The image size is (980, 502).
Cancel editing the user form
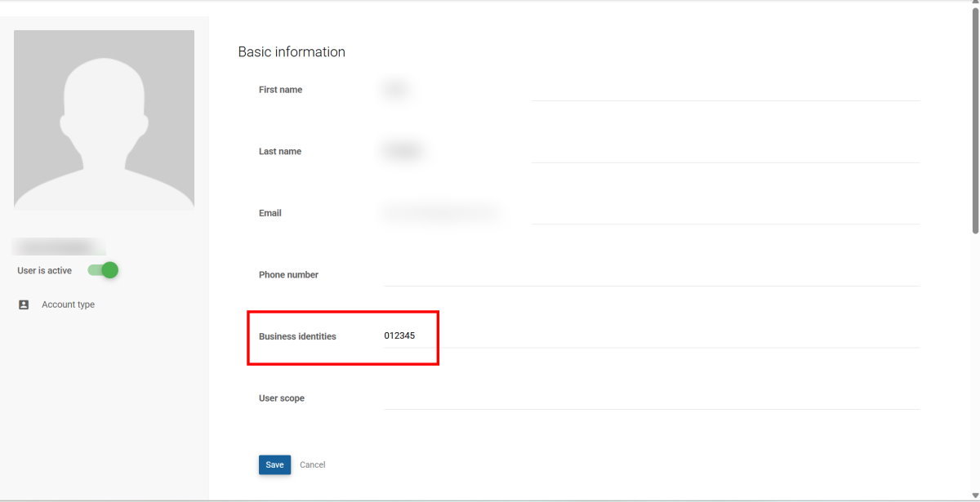(x=312, y=464)
